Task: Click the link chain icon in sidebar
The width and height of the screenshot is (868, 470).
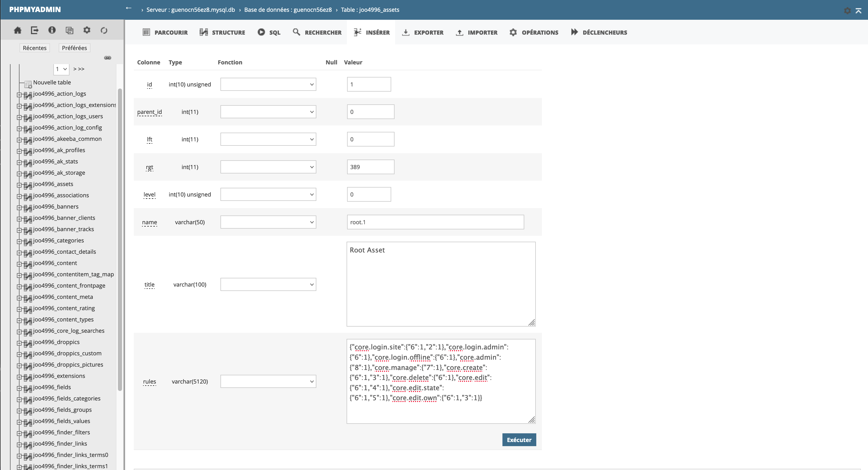Action: coord(107,58)
